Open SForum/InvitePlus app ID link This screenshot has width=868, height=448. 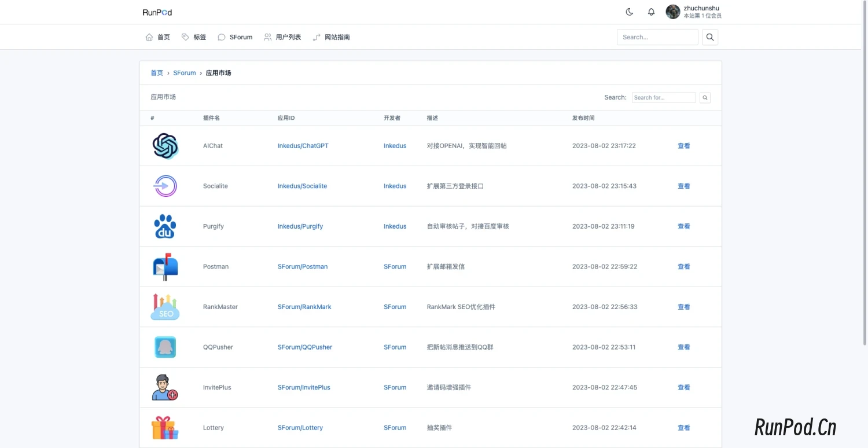pos(304,387)
